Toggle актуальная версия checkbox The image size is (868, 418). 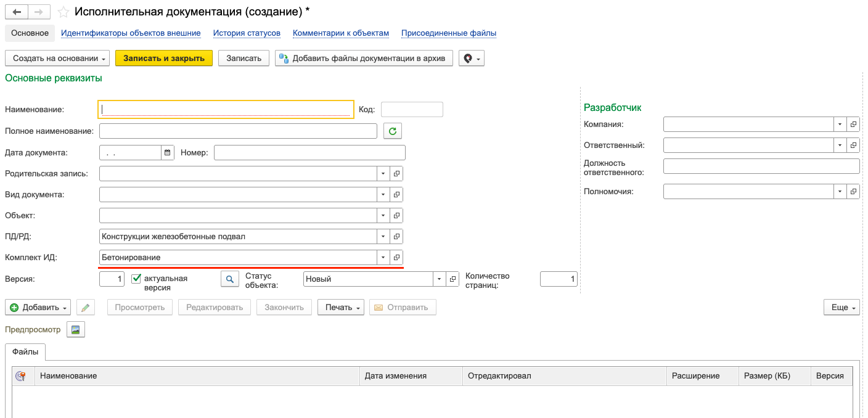137,279
